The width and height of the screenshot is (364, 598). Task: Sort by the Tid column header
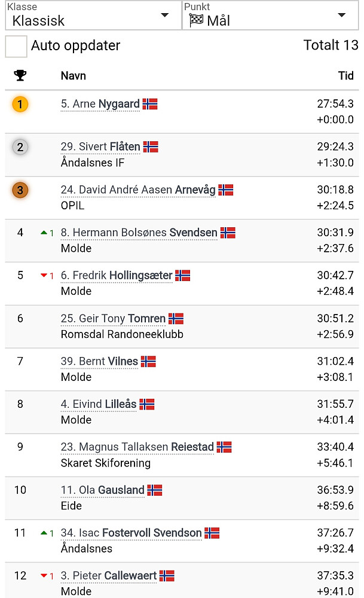point(345,76)
